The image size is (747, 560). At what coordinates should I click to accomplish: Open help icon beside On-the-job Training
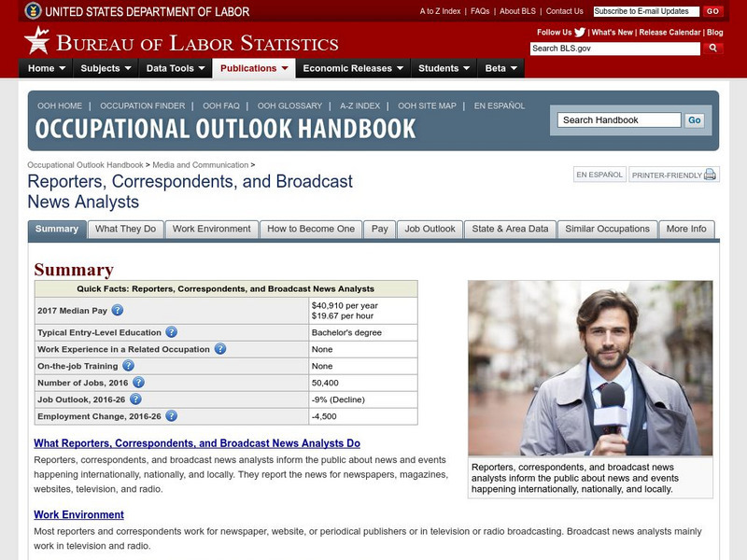pyautogui.click(x=128, y=366)
